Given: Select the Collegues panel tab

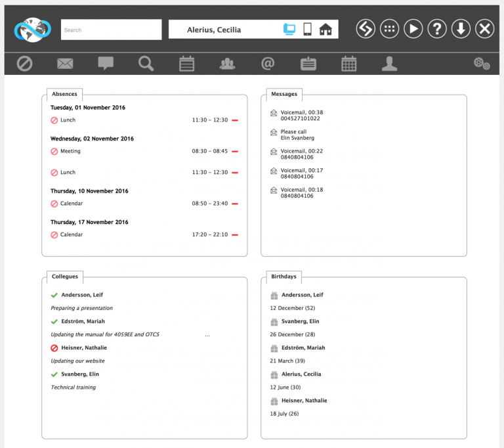Looking at the screenshot, I should (x=65, y=277).
